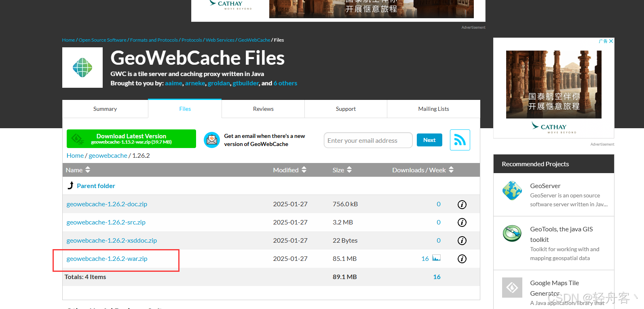Open the RSS feed icon
This screenshot has height=309, width=644.
coord(460,140)
